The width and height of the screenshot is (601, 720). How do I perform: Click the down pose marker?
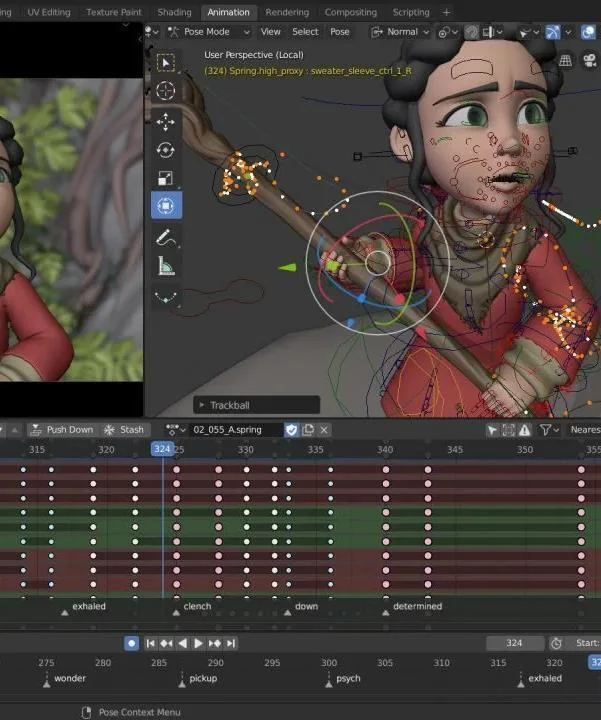(287, 613)
